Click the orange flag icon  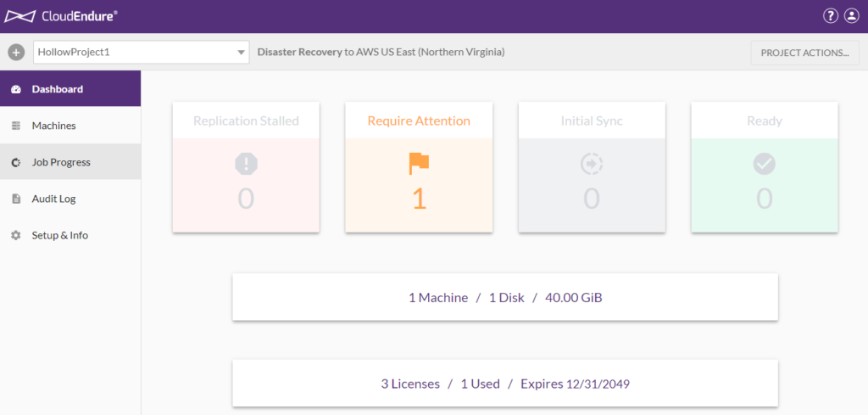click(x=419, y=164)
